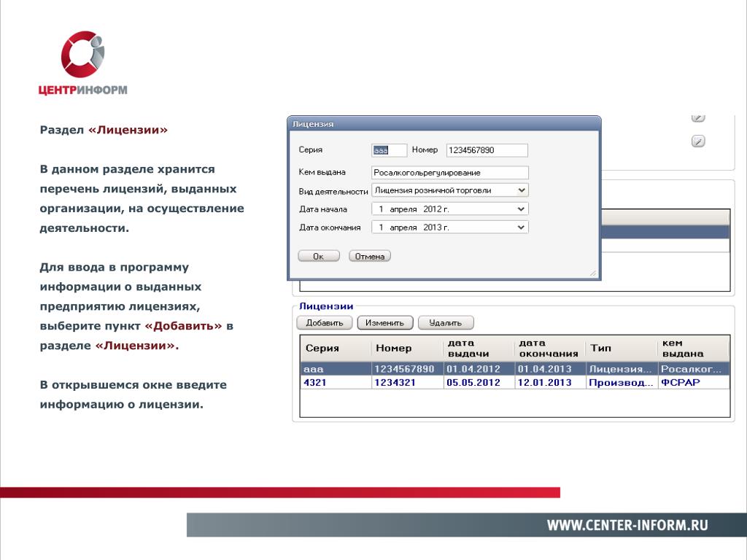Click the lower pencil edit icon
Screen dimensions: 747x560
tap(697, 141)
